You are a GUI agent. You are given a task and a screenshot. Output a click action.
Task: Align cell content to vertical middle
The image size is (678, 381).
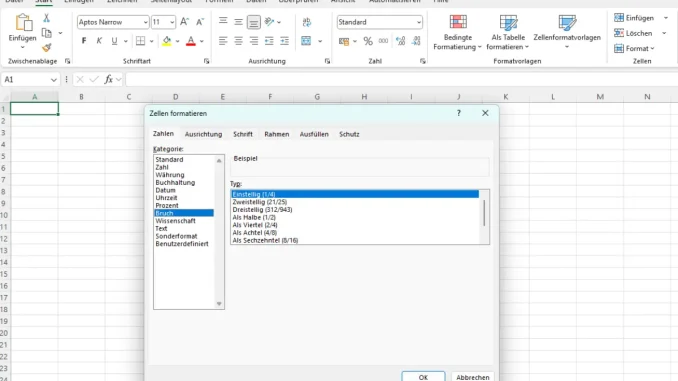(x=238, y=22)
